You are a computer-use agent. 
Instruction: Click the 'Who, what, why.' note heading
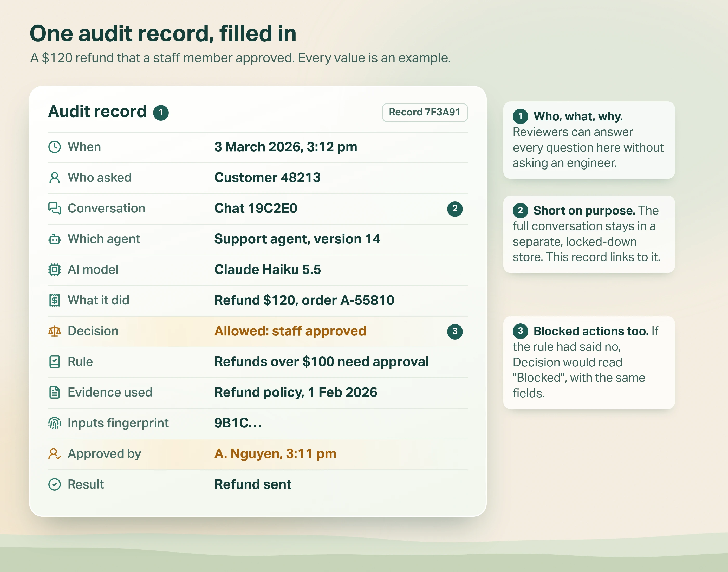[578, 116]
